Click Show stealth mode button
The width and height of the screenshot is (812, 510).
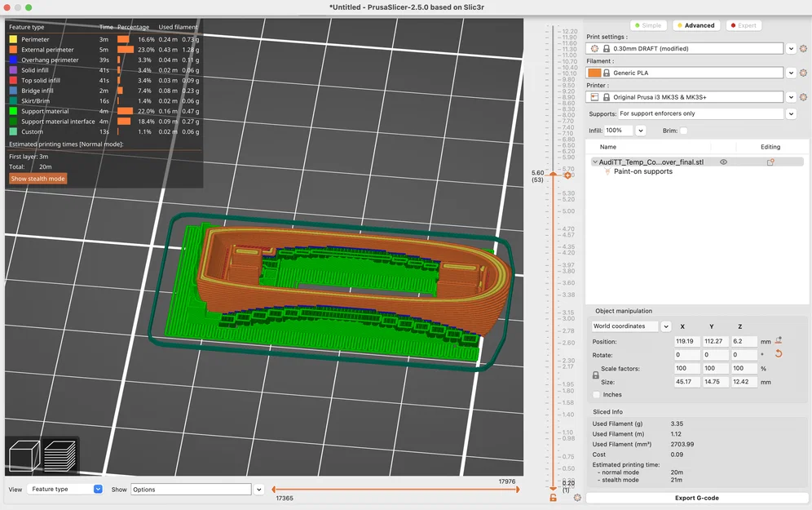coord(38,179)
